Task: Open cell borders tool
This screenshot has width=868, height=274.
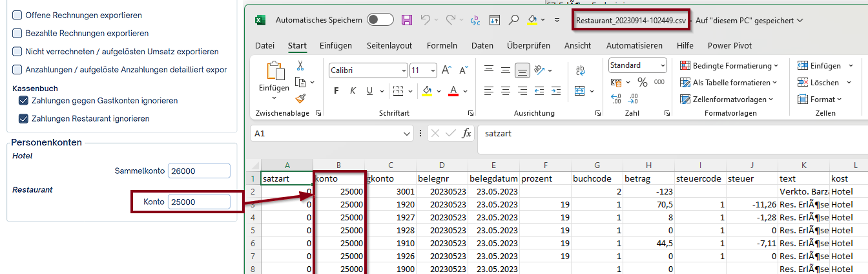Action: pos(398,90)
